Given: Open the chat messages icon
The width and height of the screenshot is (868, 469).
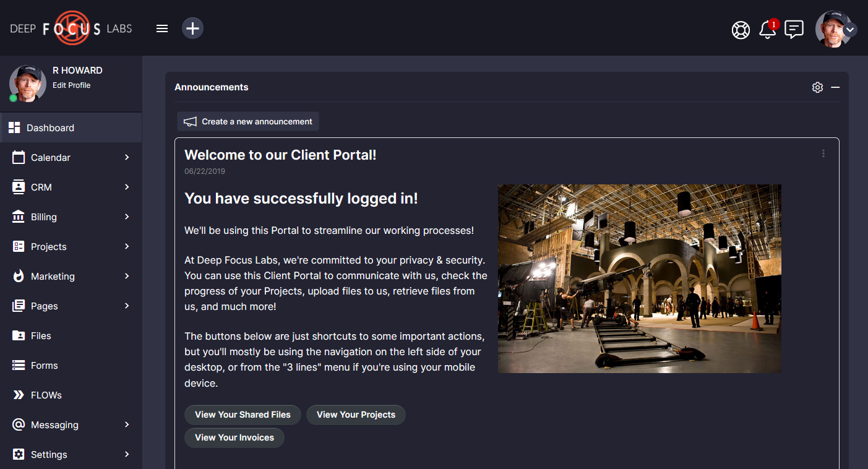Looking at the screenshot, I should (794, 29).
